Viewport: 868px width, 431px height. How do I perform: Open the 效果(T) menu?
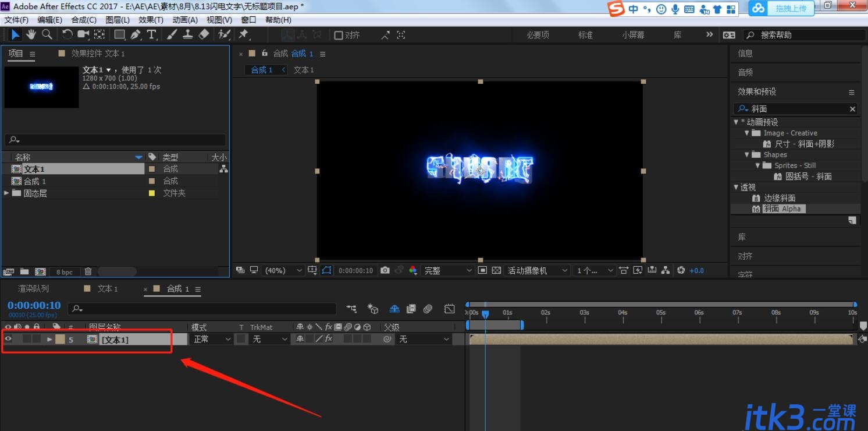[151, 20]
